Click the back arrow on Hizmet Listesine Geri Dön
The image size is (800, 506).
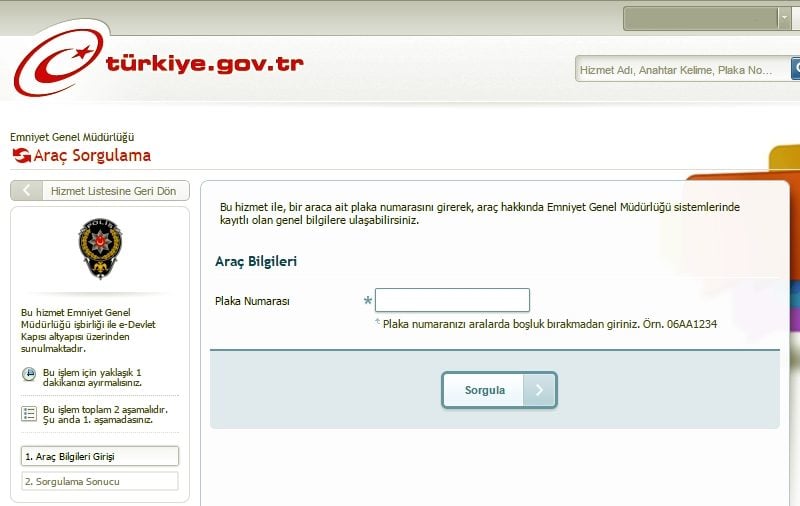coord(26,191)
